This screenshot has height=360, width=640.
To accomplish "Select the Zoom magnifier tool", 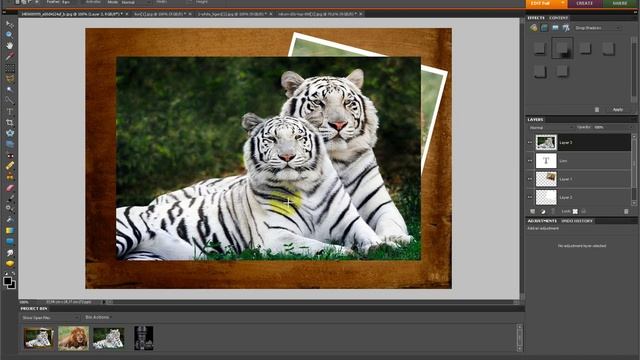I will (9, 35).
